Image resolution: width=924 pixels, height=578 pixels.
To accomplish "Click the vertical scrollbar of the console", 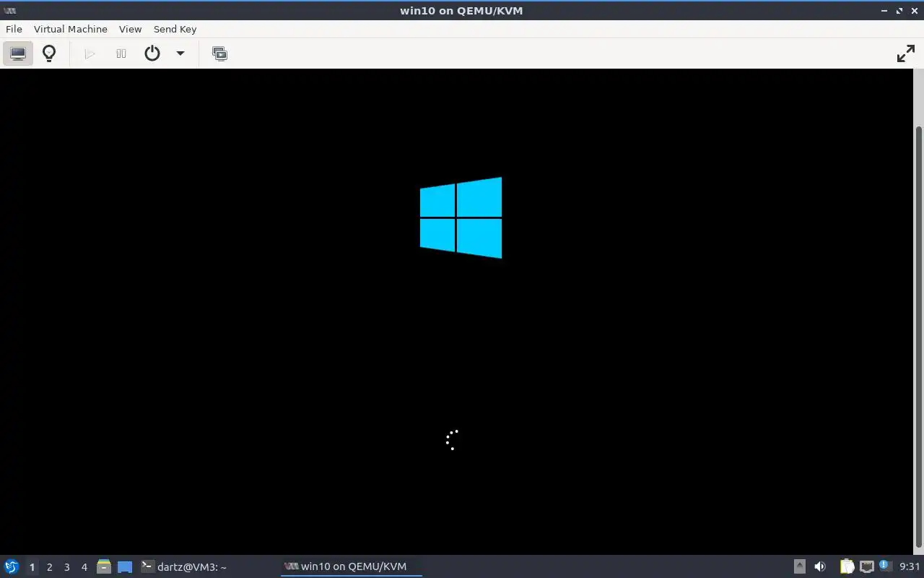I will pos(918,337).
